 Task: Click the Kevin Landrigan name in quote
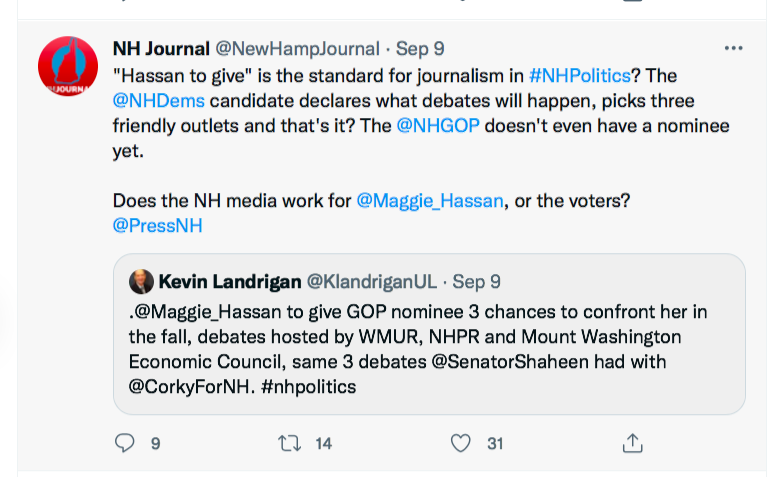click(x=225, y=281)
